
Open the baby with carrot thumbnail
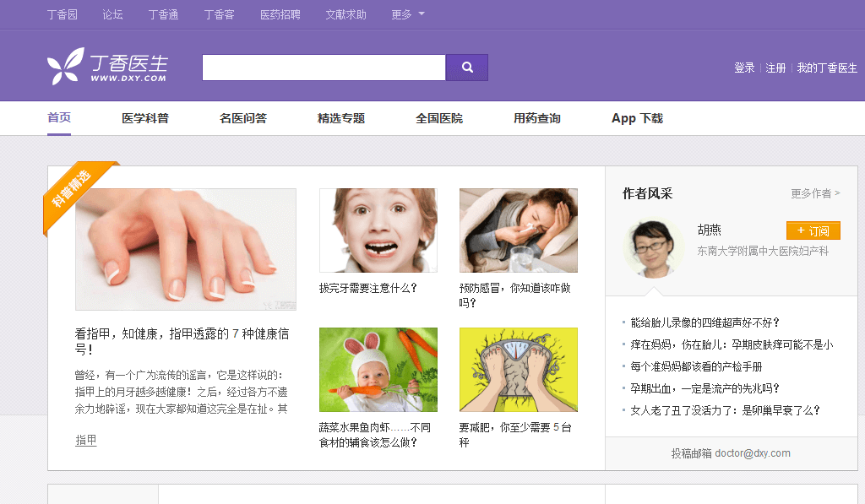(x=378, y=370)
